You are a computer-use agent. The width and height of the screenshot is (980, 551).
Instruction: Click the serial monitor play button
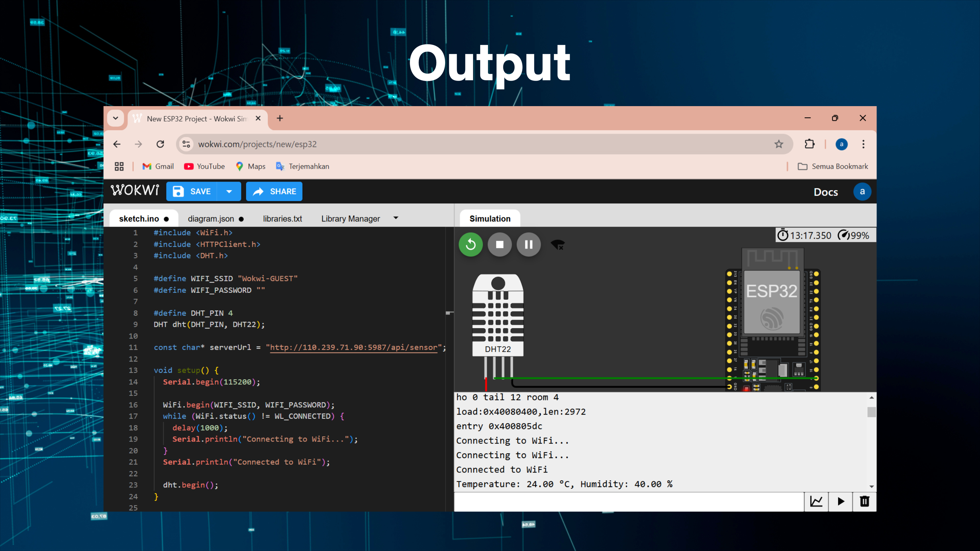pos(840,502)
